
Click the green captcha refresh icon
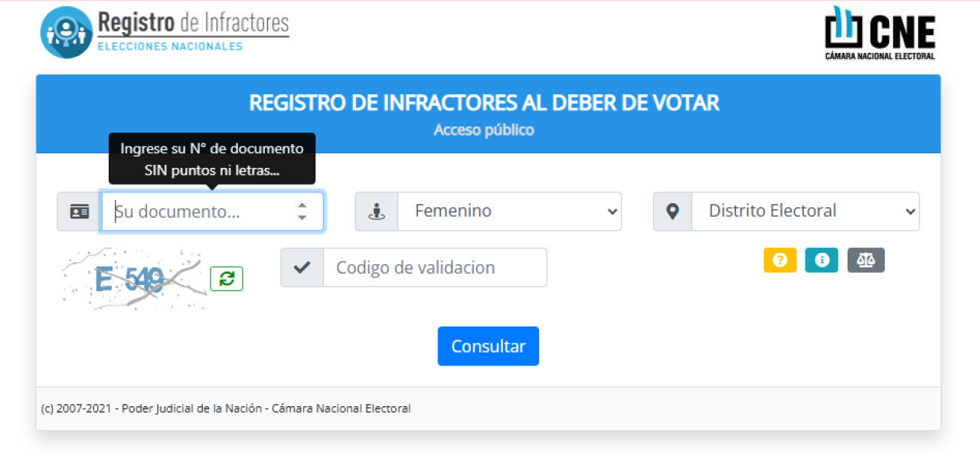[x=227, y=278]
